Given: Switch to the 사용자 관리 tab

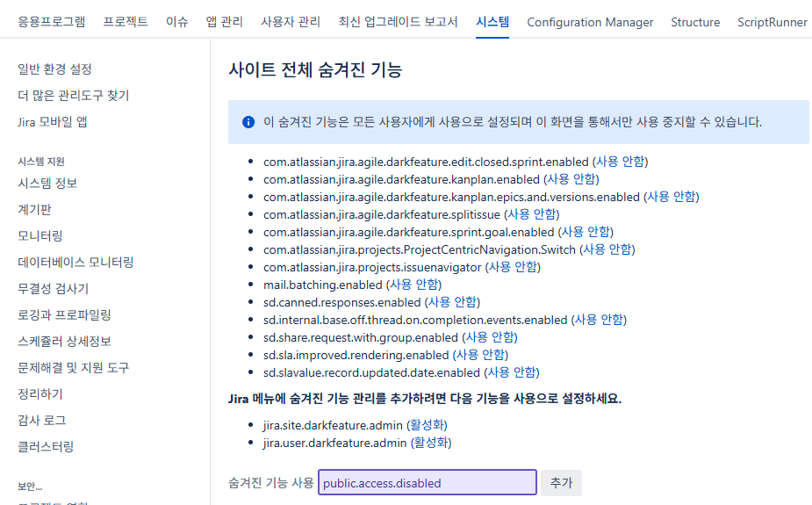Looking at the screenshot, I should coord(291,22).
